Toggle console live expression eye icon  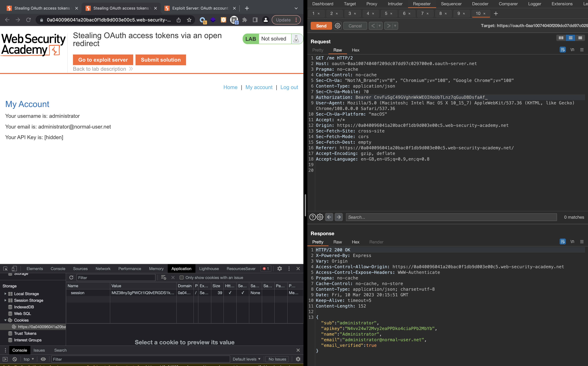43,359
